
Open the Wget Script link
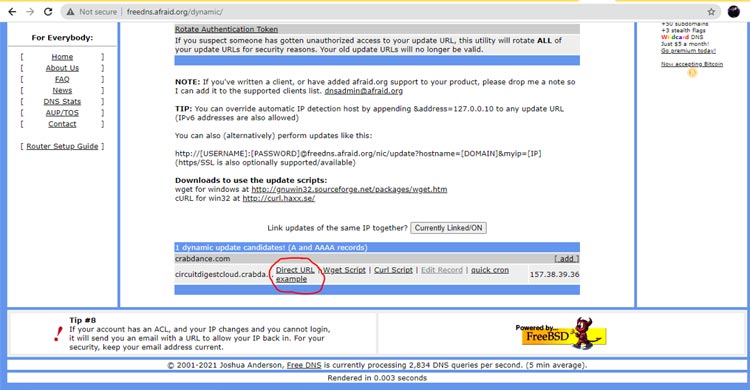(344, 270)
